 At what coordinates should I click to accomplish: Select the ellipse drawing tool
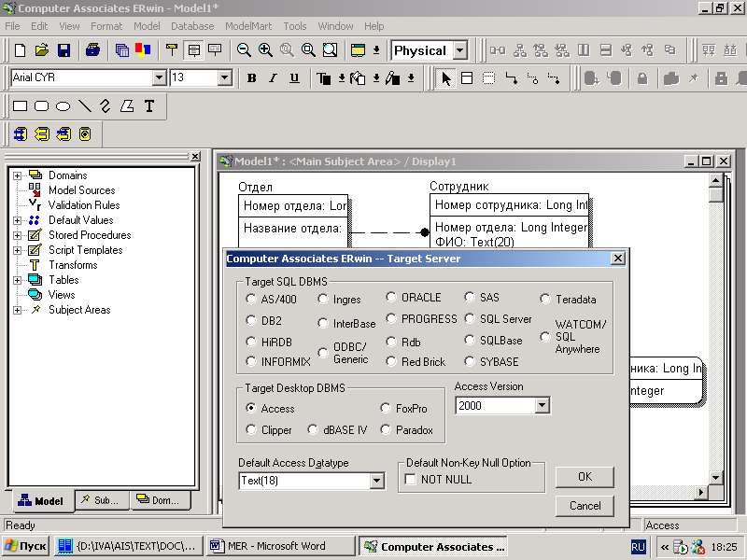[x=63, y=105]
